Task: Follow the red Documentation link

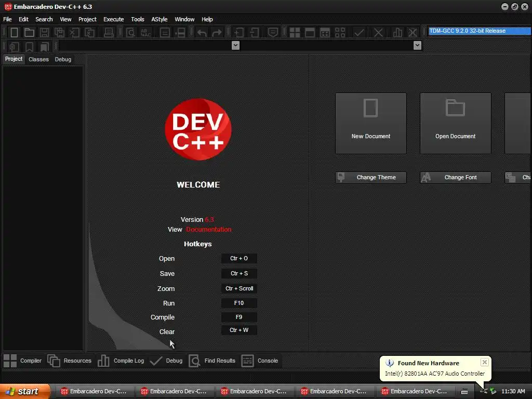Action: pos(209,230)
